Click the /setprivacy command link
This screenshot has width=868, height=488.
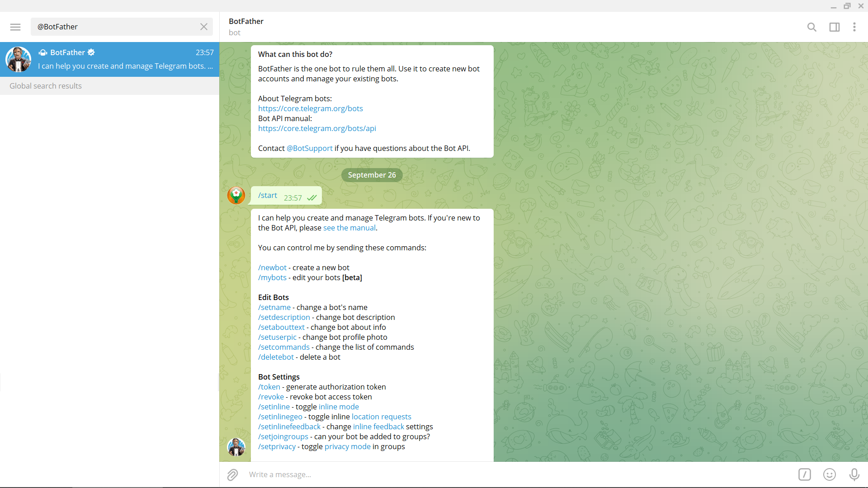click(277, 446)
